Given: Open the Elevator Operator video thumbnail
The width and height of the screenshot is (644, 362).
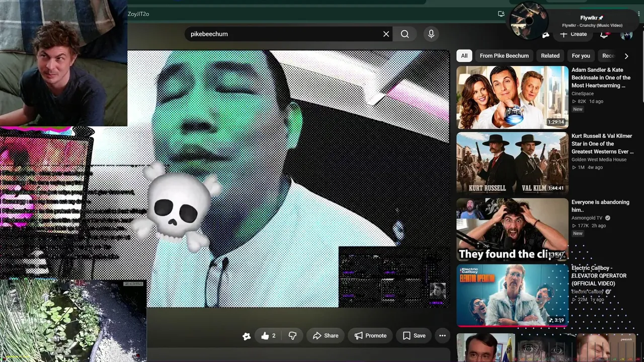Looking at the screenshot, I should pyautogui.click(x=512, y=295).
